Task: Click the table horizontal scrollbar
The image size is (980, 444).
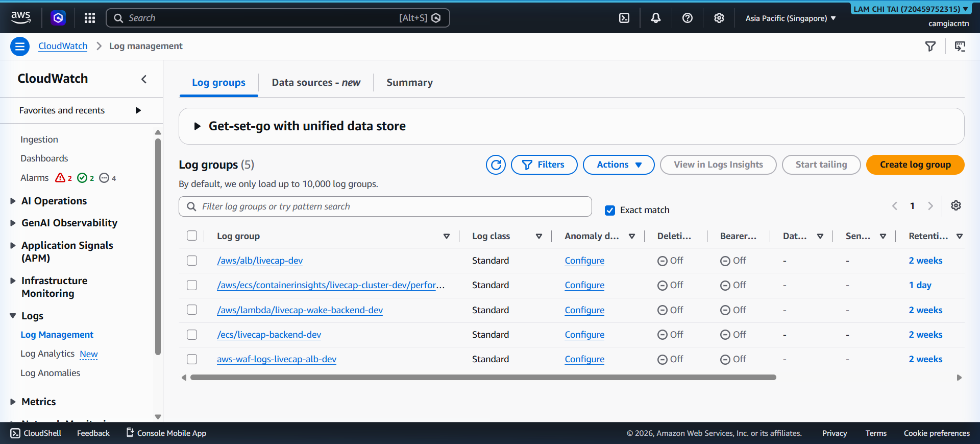Action: coord(483,378)
